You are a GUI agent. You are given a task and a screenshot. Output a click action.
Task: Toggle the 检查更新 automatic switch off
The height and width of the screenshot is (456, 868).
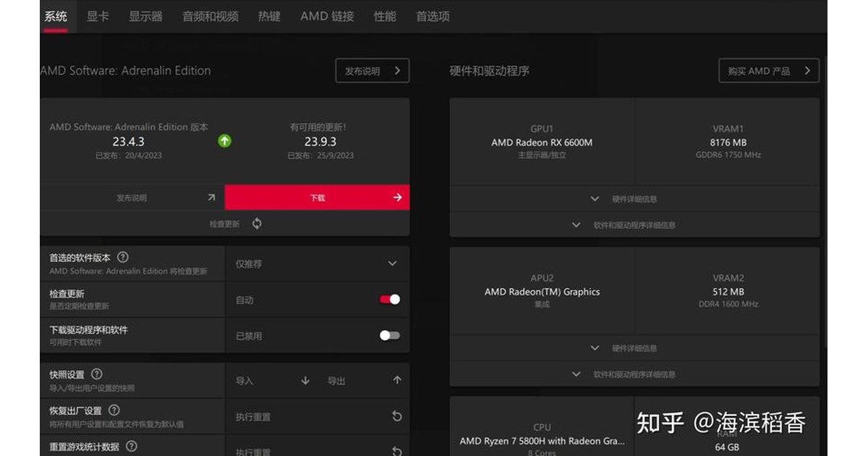click(x=390, y=300)
